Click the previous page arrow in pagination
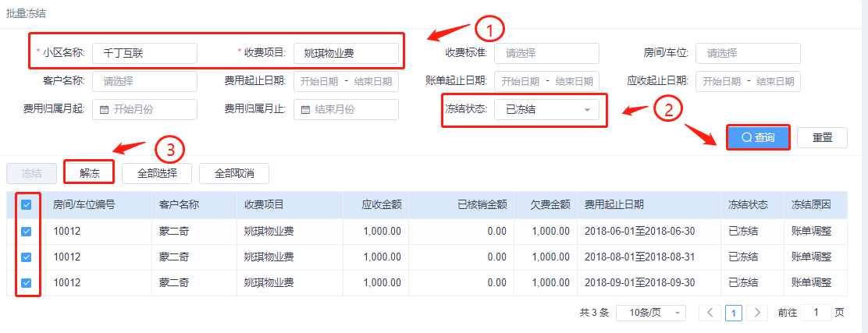This screenshot has height=333, width=868. (x=710, y=313)
